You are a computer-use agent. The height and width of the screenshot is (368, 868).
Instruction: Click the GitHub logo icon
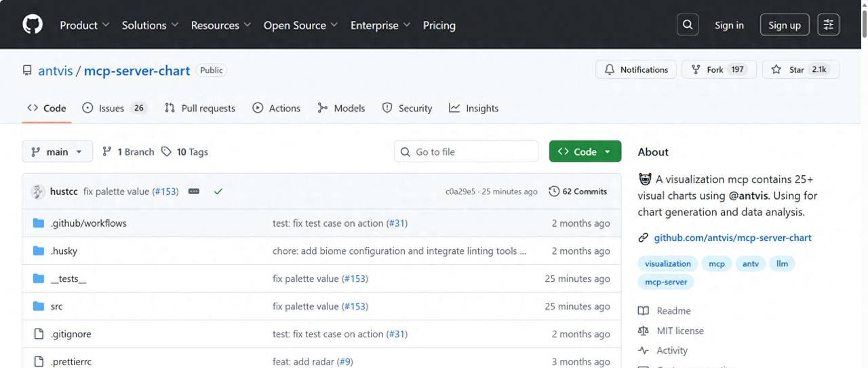[x=33, y=25]
